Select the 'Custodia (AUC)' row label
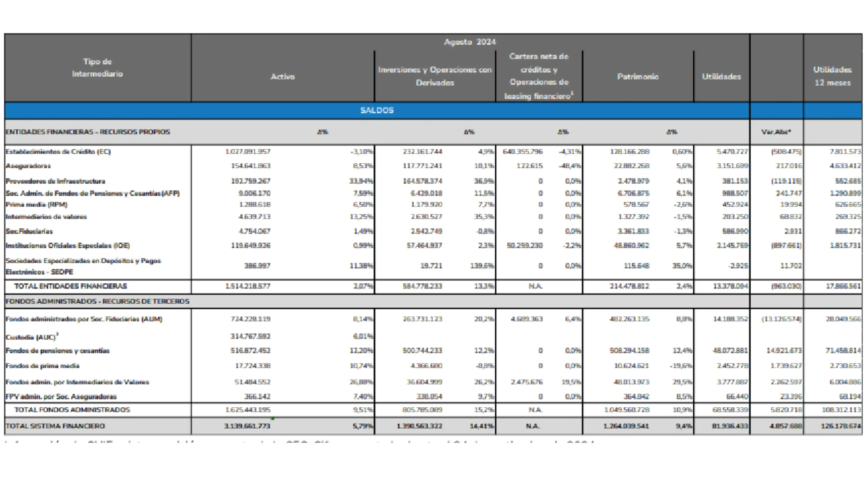Viewport: 868px width, 488px height. pos(32,337)
